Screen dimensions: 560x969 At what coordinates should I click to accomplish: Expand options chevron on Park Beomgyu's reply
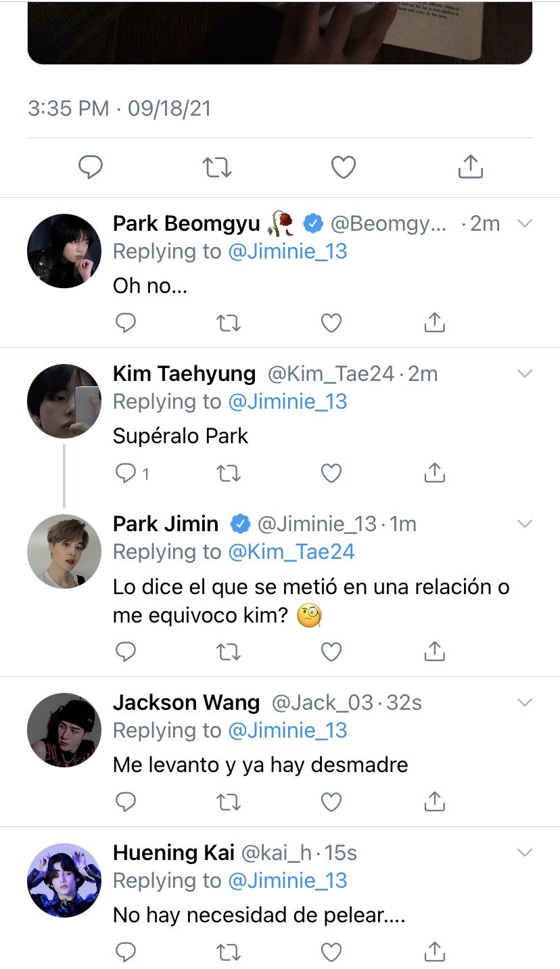(525, 223)
